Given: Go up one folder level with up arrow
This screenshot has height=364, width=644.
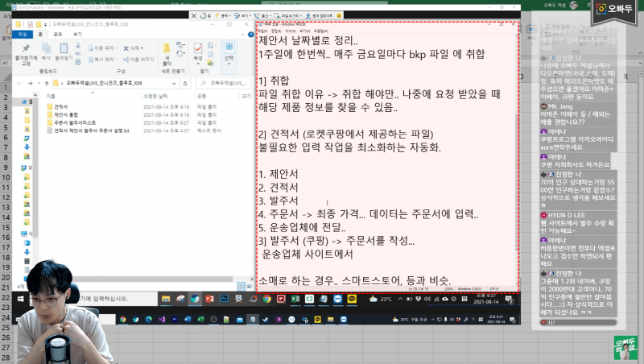Looking at the screenshot, I should click(47, 84).
